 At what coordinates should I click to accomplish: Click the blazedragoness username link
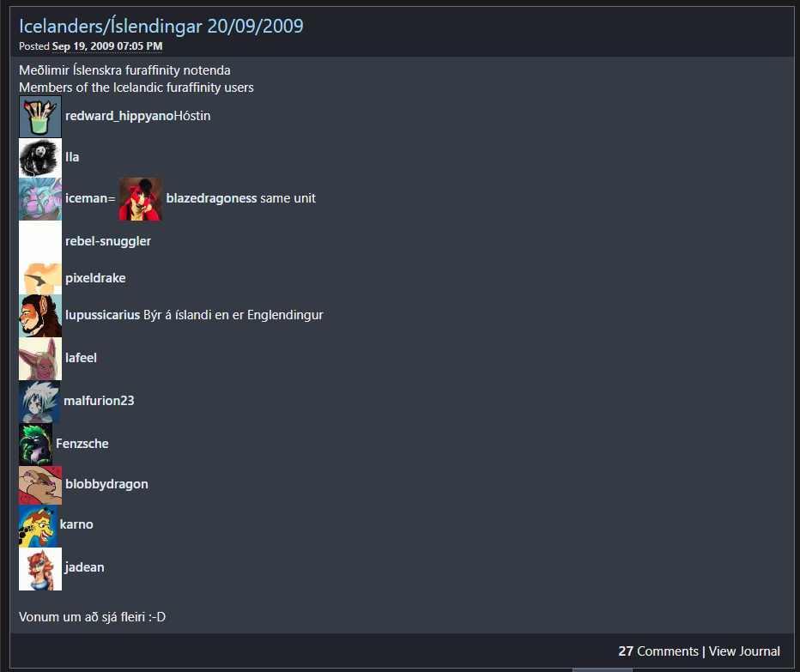pyautogui.click(x=211, y=198)
